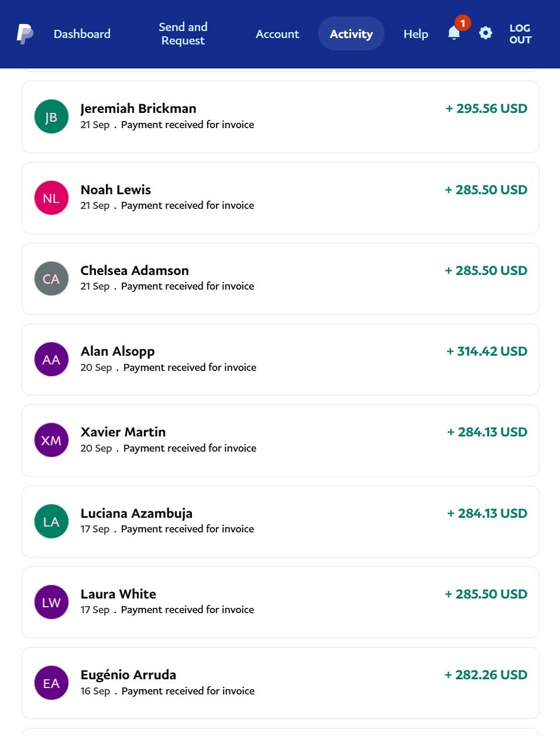Open the +314.42 USD payment amount
Image resolution: width=560 pixels, height=736 pixels.
point(487,351)
